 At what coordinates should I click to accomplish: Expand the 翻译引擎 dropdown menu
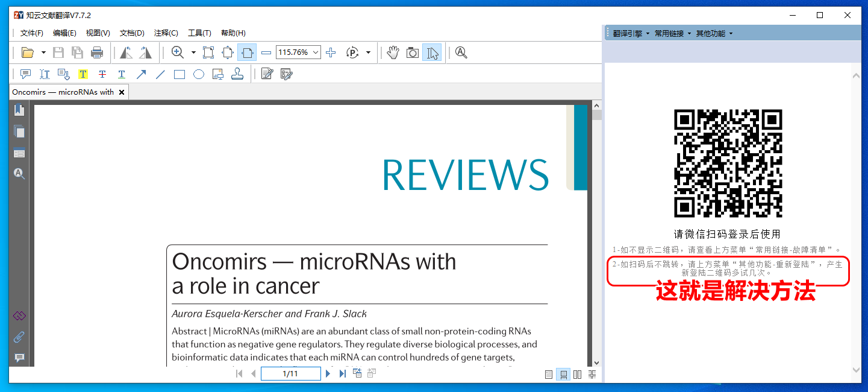coord(631,33)
